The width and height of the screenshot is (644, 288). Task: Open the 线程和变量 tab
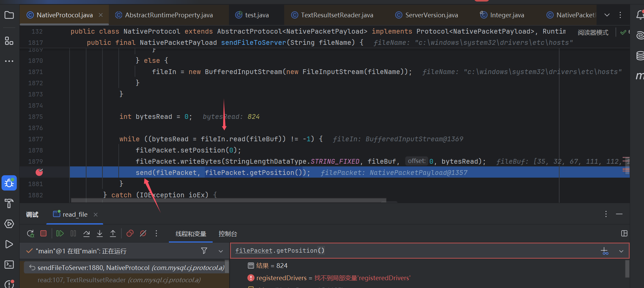(x=191, y=234)
